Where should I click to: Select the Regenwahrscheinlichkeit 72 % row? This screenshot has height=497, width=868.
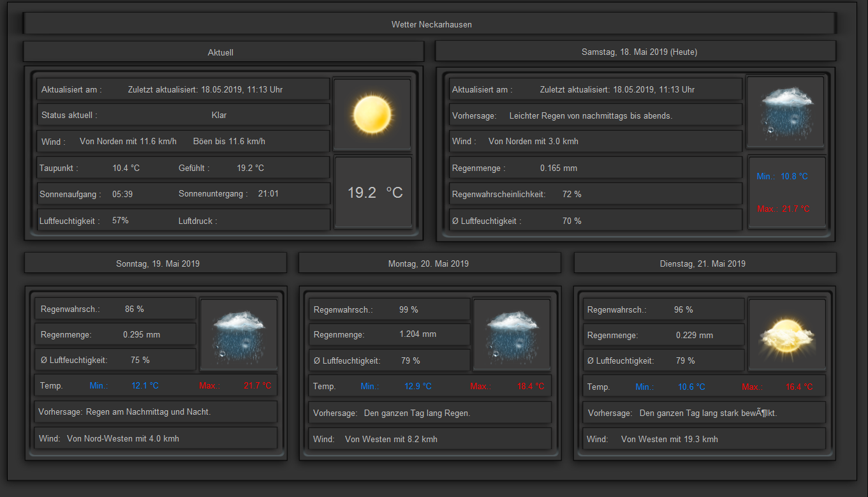(x=595, y=194)
